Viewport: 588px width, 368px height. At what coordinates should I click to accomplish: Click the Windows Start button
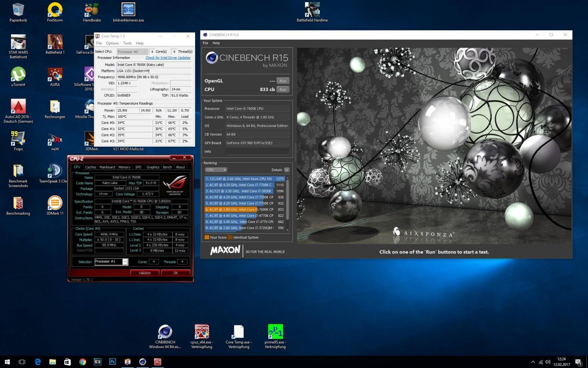pos(7,362)
